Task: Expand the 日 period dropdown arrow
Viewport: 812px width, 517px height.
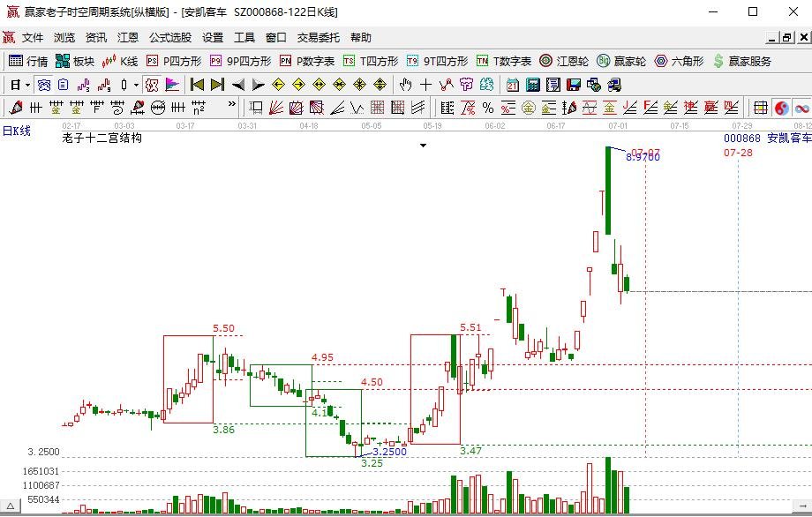Action: click(28, 85)
